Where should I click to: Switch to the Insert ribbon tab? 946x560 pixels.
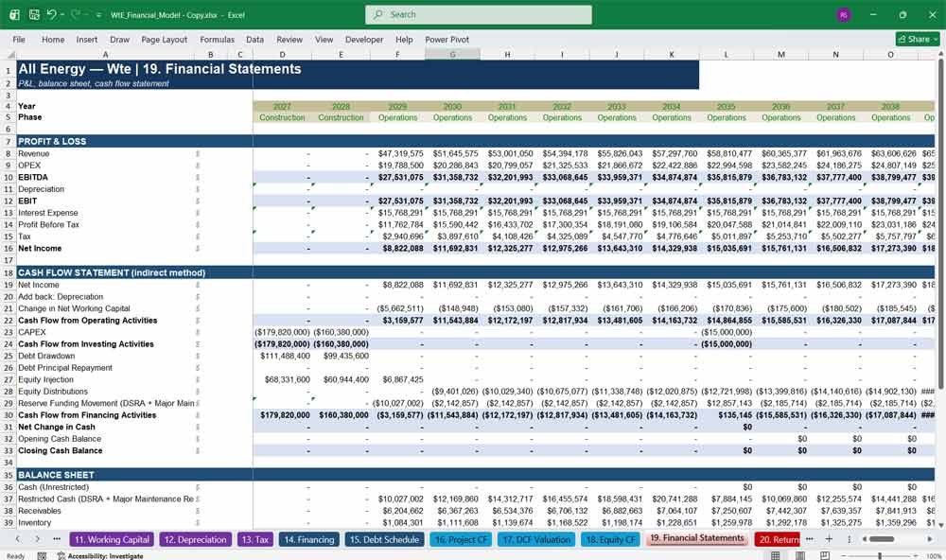pos(87,39)
